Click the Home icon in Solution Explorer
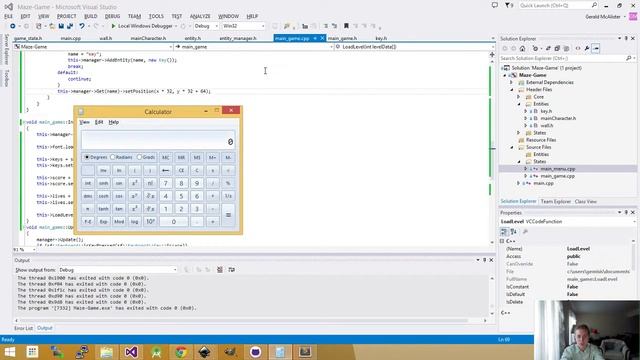The height and width of the screenshot is (360, 640). point(522,48)
